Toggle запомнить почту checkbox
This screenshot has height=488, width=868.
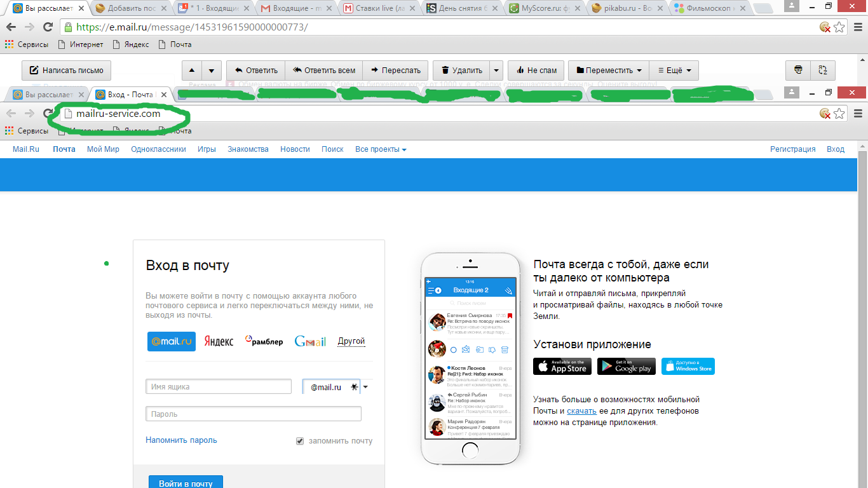[x=300, y=441]
